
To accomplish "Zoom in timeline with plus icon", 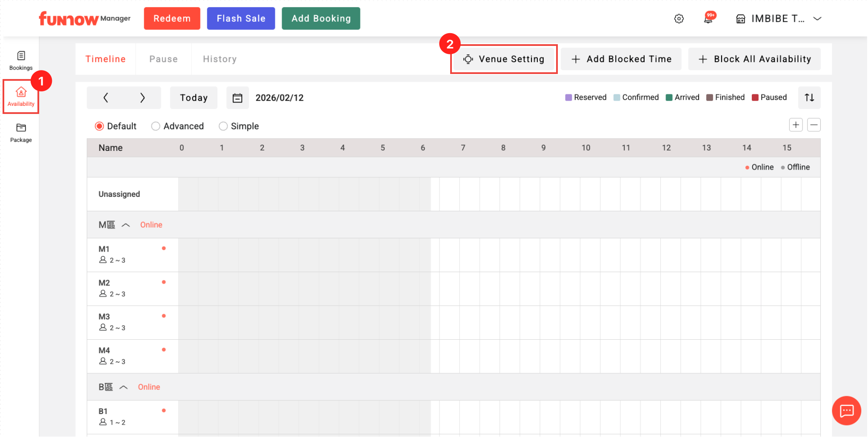I will click(796, 125).
